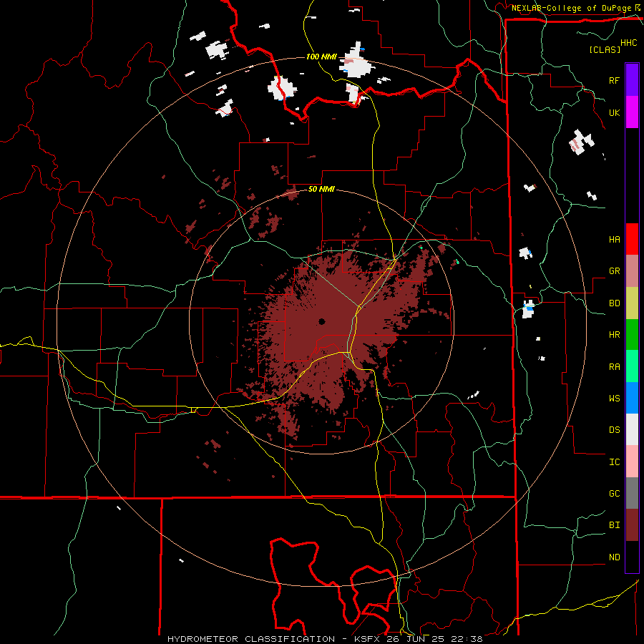Click the large white echo under 100 NMI label
This screenshot has width=644, height=644.
click(356, 62)
